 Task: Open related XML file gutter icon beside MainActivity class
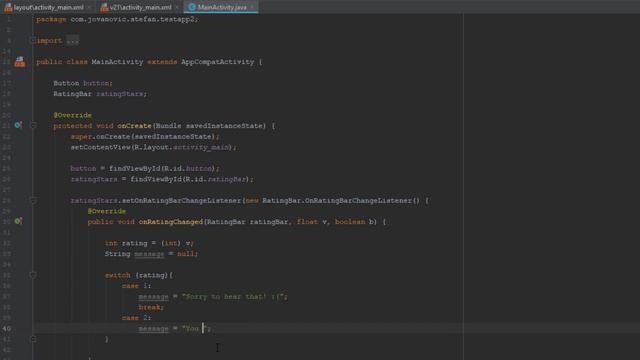20,62
